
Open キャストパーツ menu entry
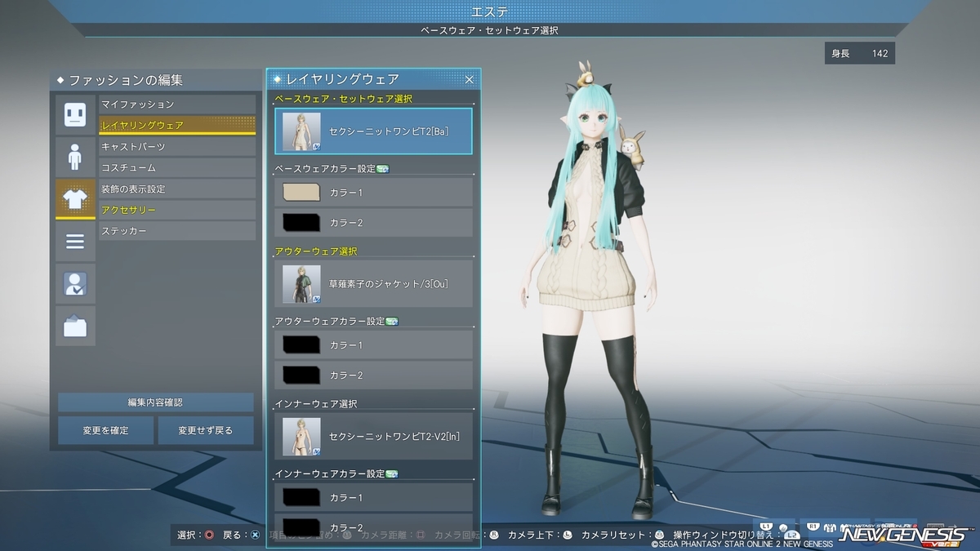tap(177, 147)
